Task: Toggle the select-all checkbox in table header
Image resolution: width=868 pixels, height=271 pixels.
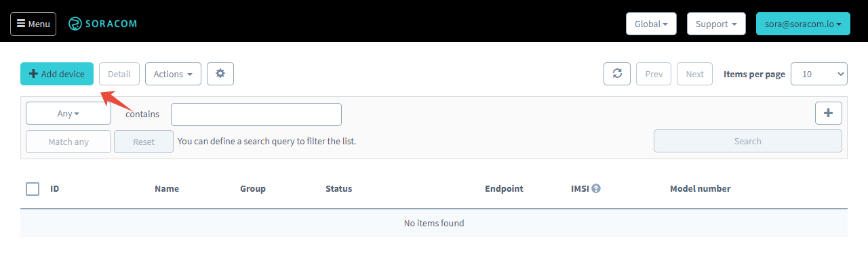Action: tap(33, 189)
